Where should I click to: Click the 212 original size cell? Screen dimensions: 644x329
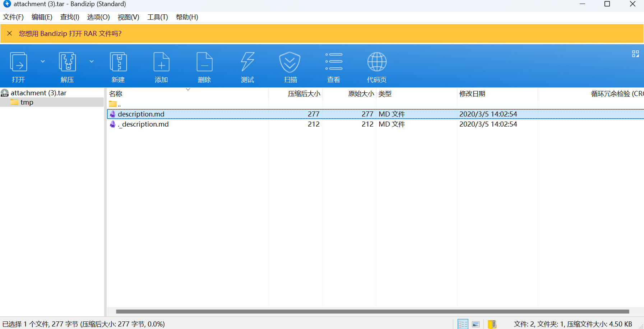click(x=367, y=124)
